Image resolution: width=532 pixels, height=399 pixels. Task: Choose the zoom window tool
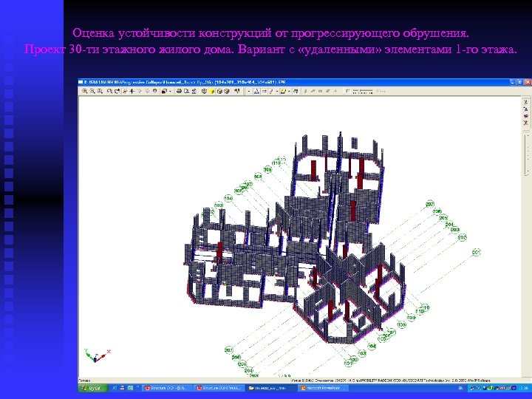point(100,92)
